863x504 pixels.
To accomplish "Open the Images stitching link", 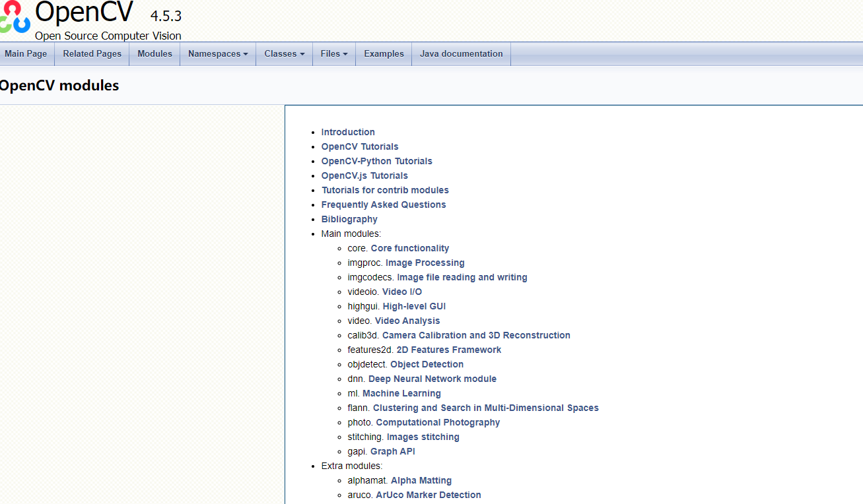I will tap(423, 437).
